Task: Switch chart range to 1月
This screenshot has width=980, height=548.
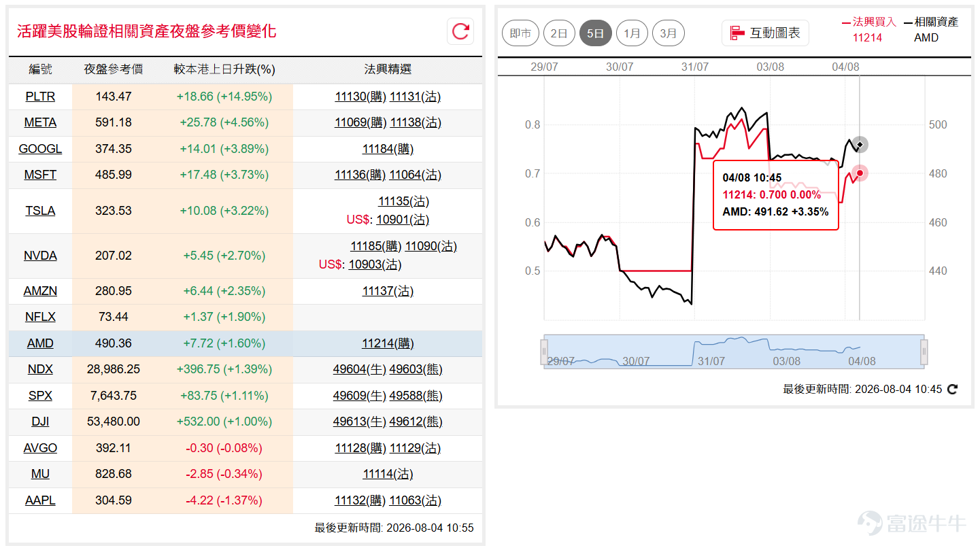Action: (x=632, y=33)
